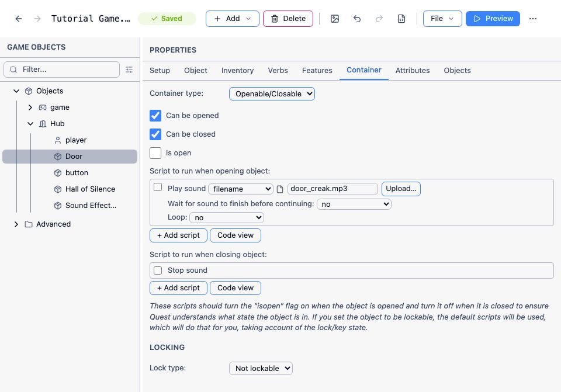Image resolution: width=561 pixels, height=392 pixels.
Task: Switch to the Verbs tab
Action: [278, 71]
